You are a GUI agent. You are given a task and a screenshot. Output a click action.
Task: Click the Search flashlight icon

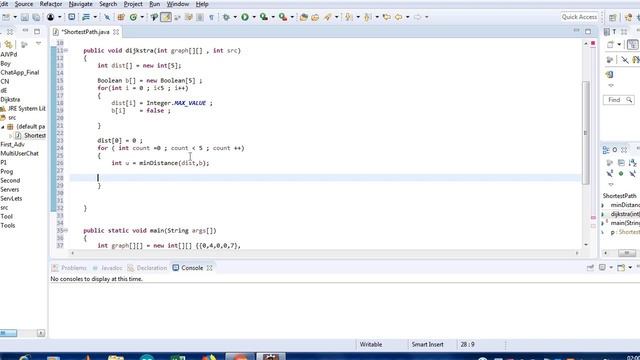point(328,17)
